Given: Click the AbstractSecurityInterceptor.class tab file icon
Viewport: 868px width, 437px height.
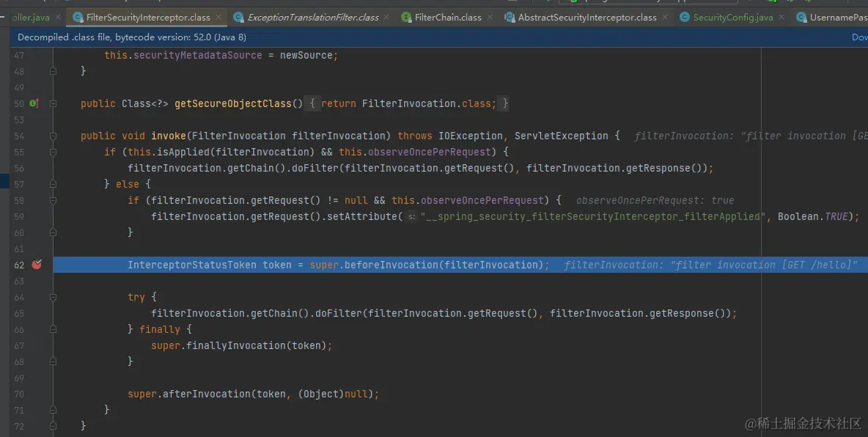Looking at the screenshot, I should [x=510, y=18].
